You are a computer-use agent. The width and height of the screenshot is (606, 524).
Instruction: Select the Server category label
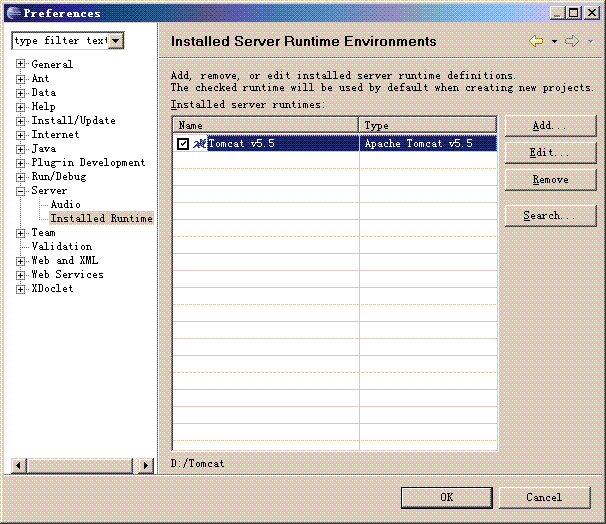(x=49, y=191)
